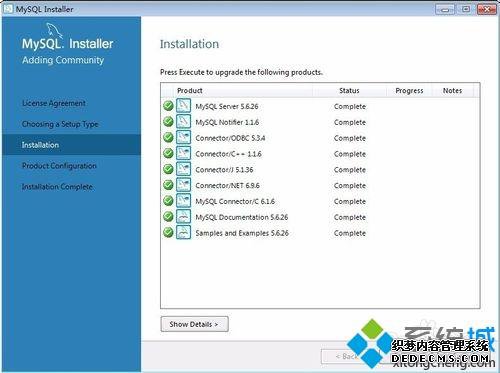Close the MySQL Installer window

[x=487, y=9]
